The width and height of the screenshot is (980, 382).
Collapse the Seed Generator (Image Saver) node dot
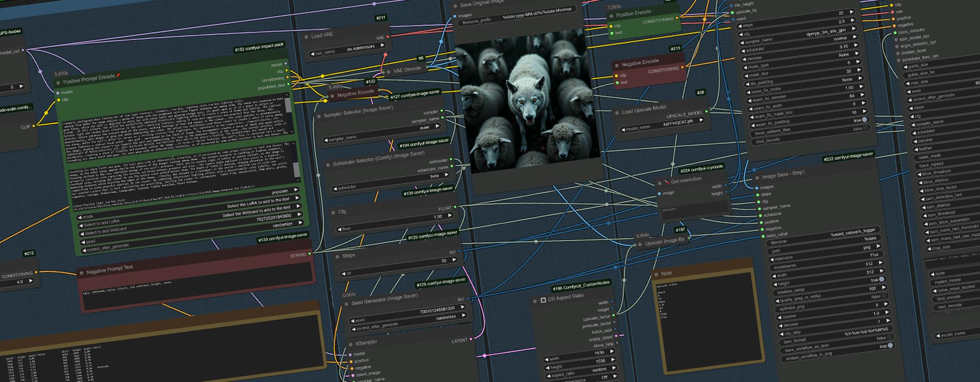pyautogui.click(x=346, y=304)
